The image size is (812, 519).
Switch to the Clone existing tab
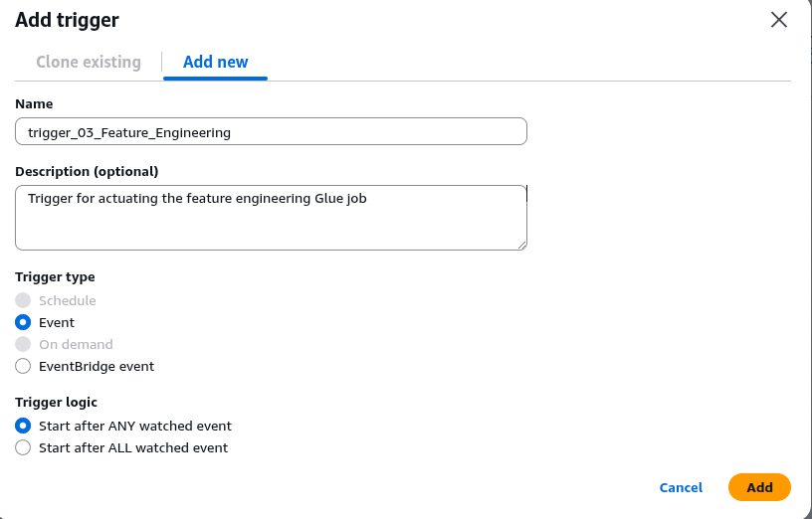pyautogui.click(x=89, y=62)
